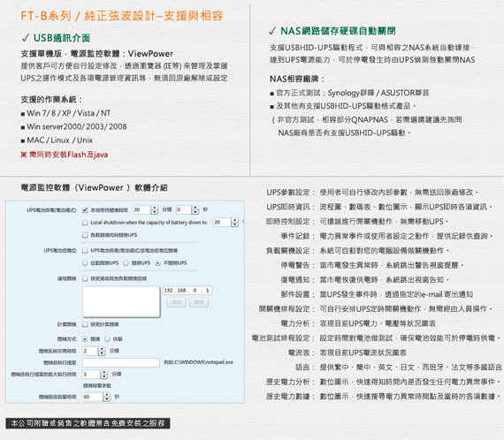Choose the 休眠 hibernate radio button
504x440 pixels.
click(107, 339)
